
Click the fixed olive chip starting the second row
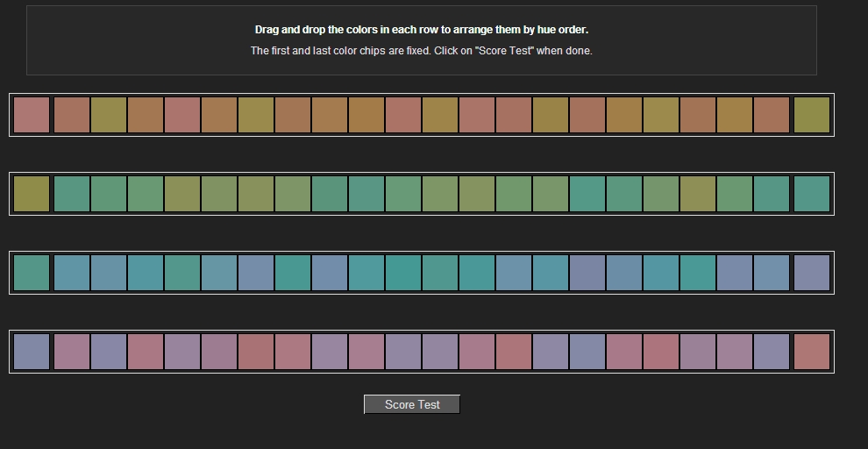[x=32, y=194]
